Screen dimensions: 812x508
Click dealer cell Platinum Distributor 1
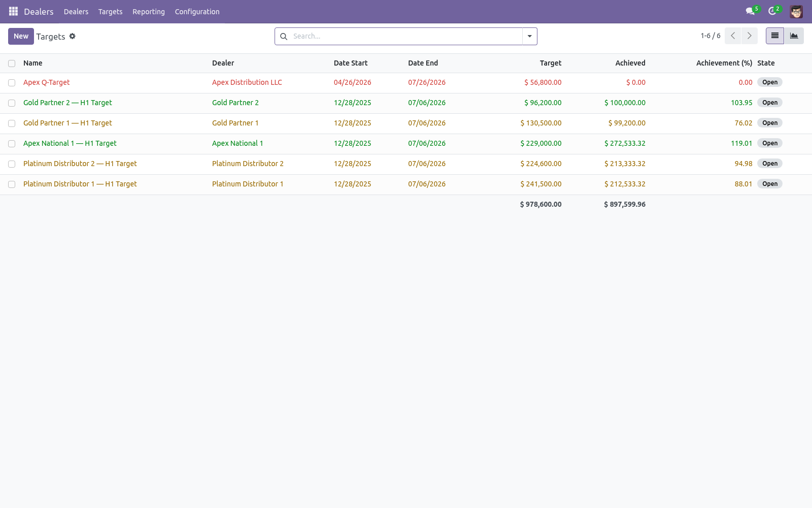tap(248, 184)
